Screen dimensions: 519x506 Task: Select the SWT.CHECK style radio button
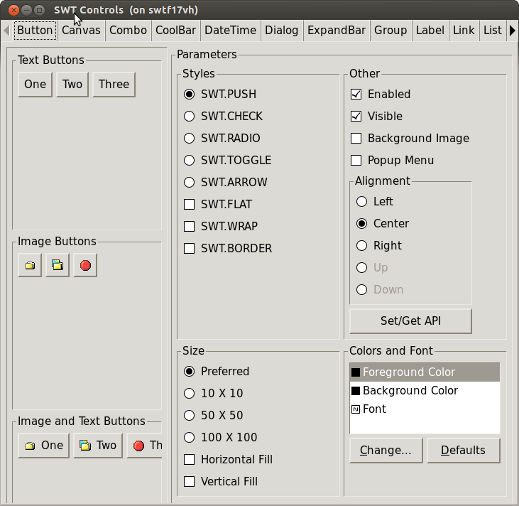(189, 116)
